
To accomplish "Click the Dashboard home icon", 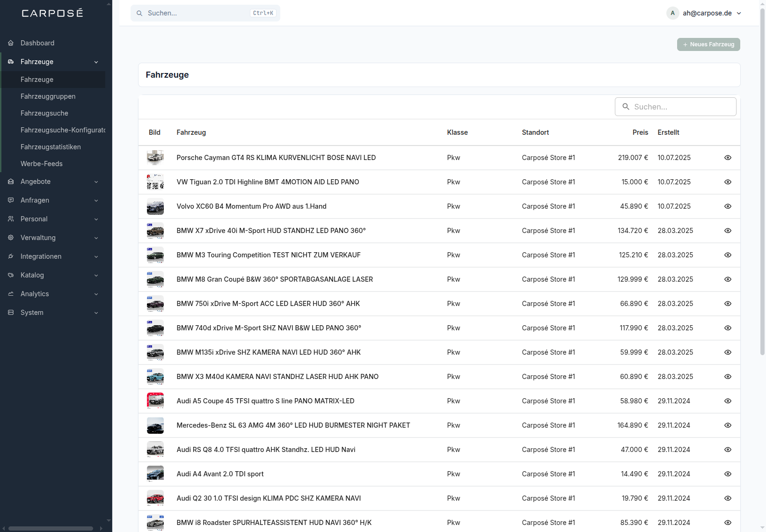I will point(11,43).
